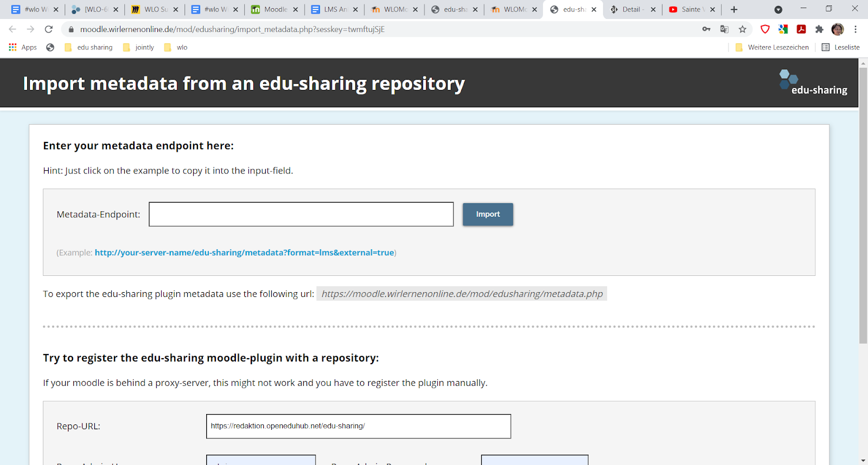The image size is (868, 465).
Task: Open the Chrome three-dot menu
Action: tap(856, 29)
